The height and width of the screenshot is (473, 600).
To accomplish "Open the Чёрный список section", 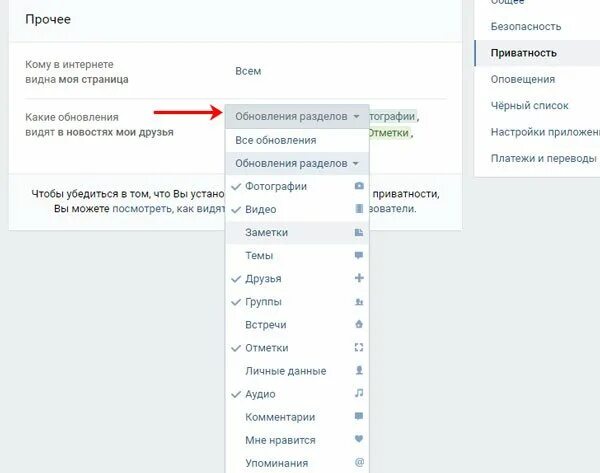I will 529,106.
